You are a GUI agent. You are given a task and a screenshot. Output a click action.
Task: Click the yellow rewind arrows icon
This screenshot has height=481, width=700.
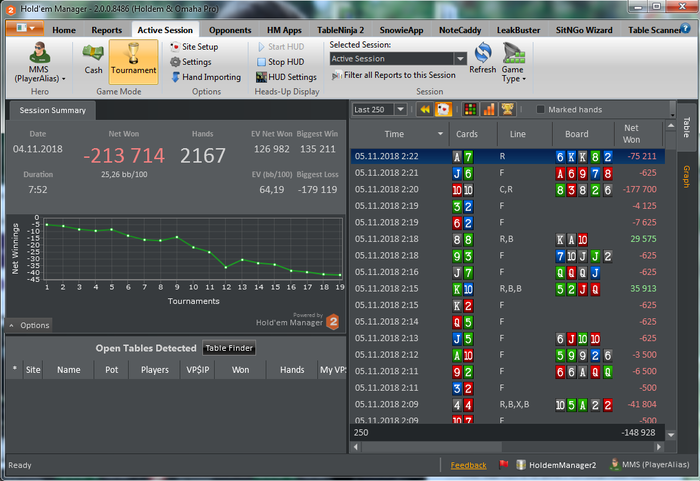point(425,109)
